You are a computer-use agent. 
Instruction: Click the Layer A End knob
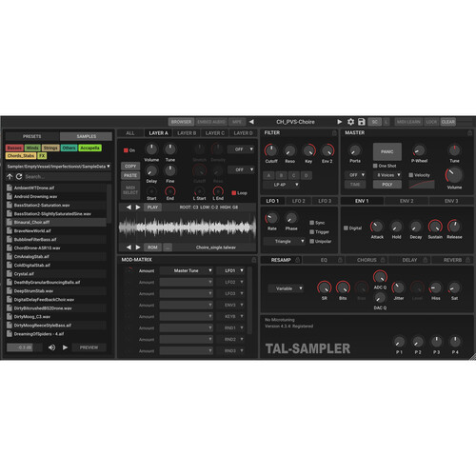pyautogui.click(x=170, y=191)
